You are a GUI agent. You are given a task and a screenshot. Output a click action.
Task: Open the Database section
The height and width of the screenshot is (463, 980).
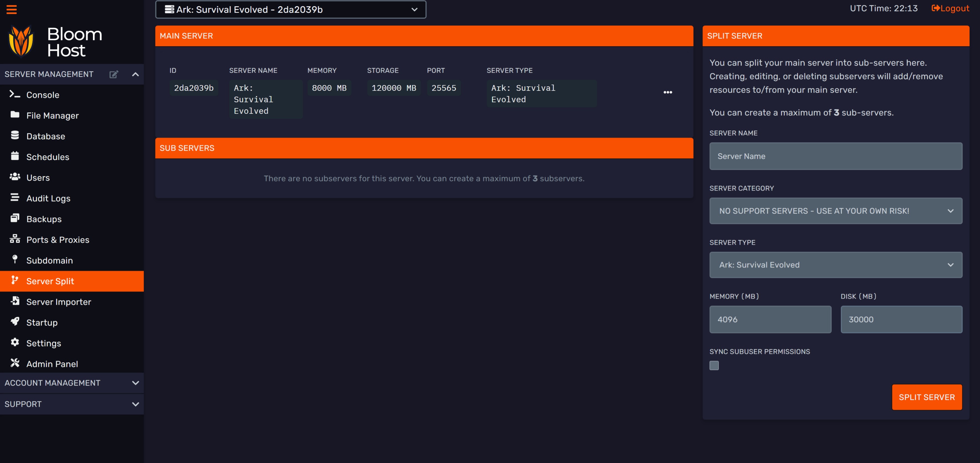[45, 136]
